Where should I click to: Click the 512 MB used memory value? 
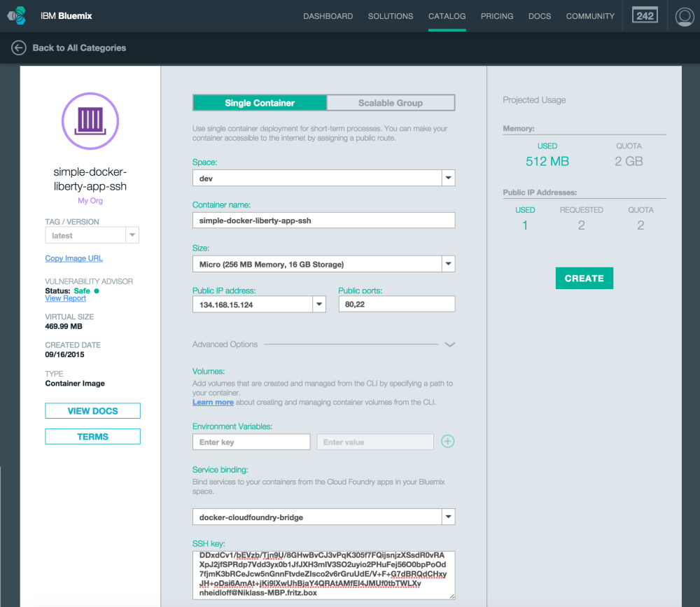(x=547, y=161)
